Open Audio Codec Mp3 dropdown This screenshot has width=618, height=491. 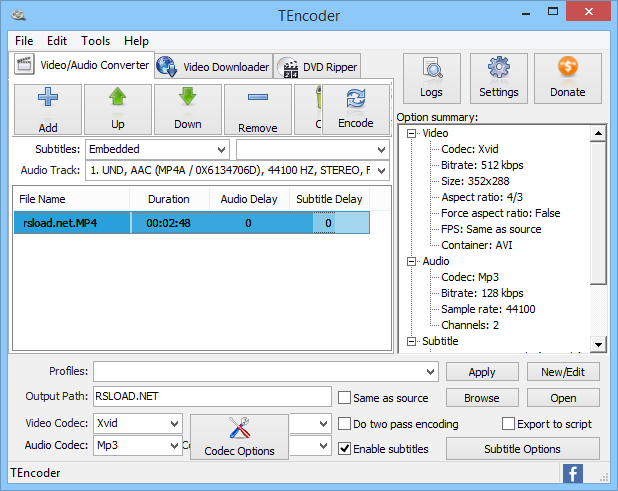(138, 445)
